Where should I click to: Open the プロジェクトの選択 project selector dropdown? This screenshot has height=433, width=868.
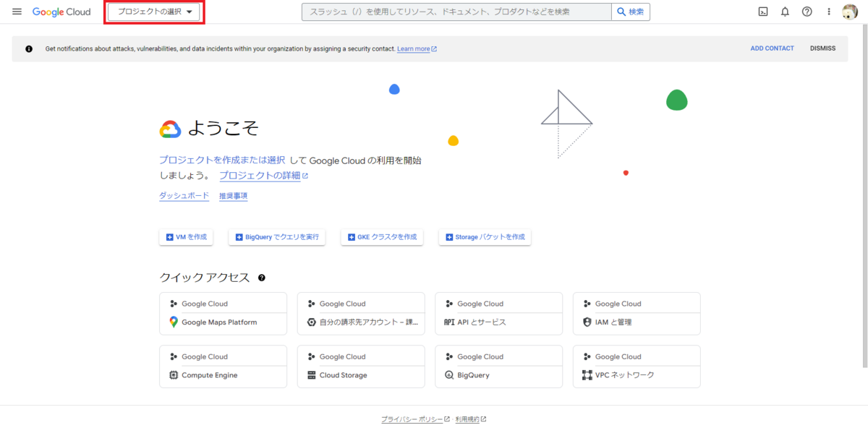(x=154, y=12)
